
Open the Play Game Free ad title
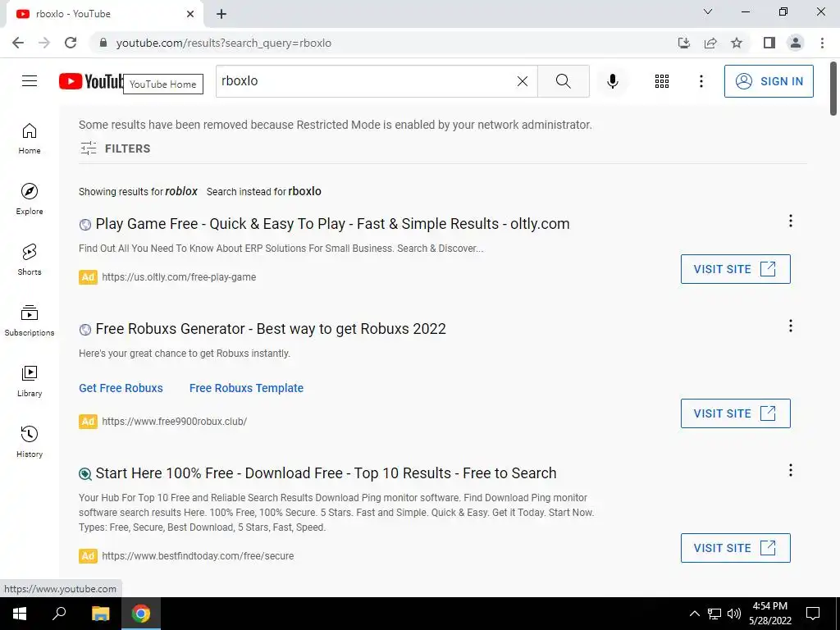(x=332, y=224)
